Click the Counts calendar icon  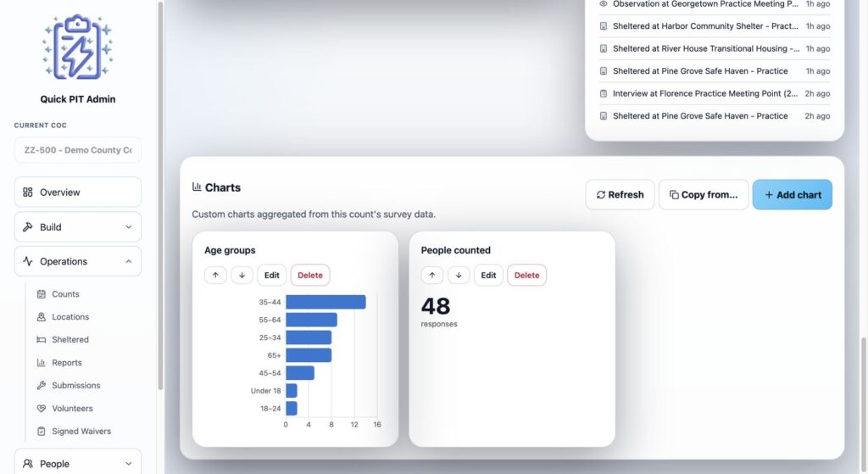click(x=41, y=294)
